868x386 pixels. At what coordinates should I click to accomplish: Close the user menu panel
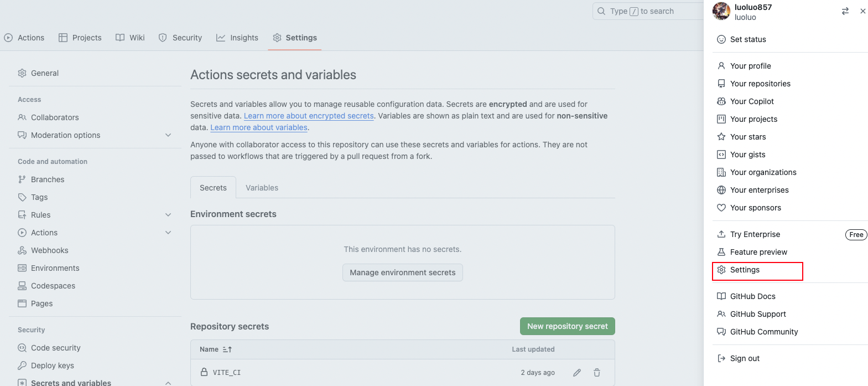click(862, 11)
